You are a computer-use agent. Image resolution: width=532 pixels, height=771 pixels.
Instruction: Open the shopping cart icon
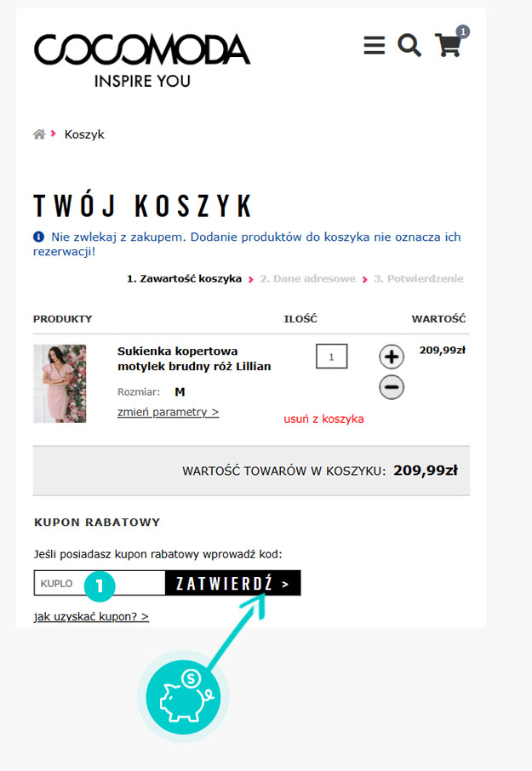click(449, 45)
